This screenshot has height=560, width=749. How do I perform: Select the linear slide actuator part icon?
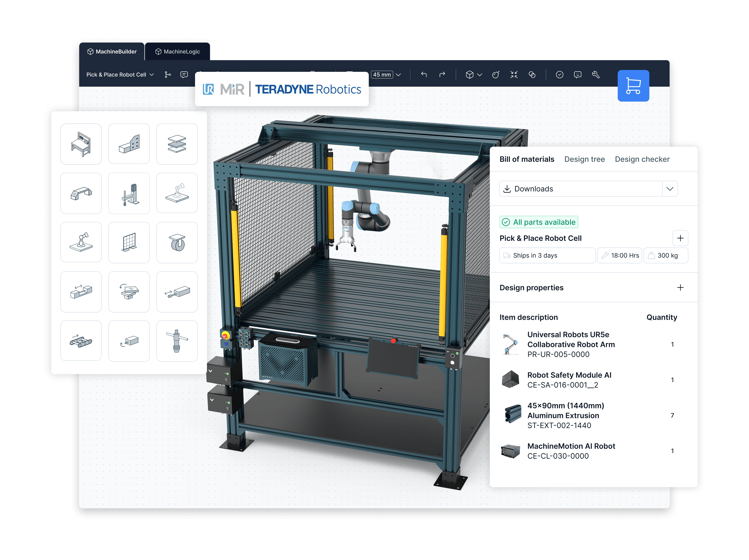tap(81, 292)
